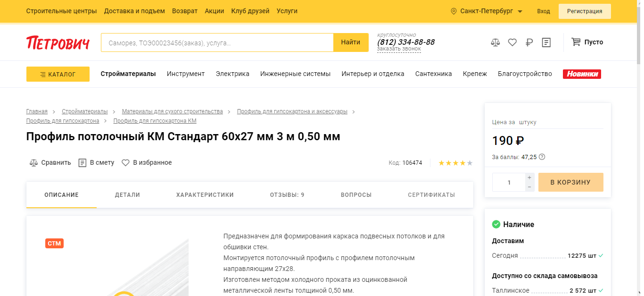
Task: Click the product code 106474
Action: click(x=412, y=163)
